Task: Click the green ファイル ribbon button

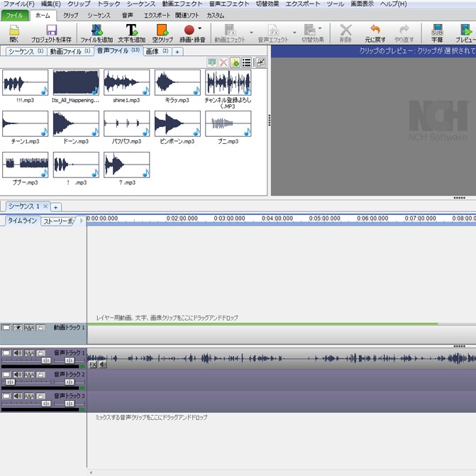Action: pyautogui.click(x=15, y=16)
